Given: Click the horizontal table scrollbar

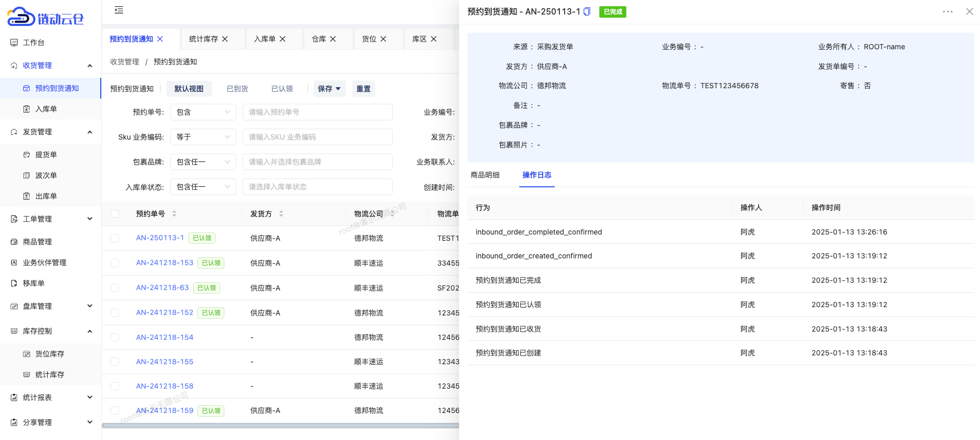Looking at the screenshot, I should [280, 425].
